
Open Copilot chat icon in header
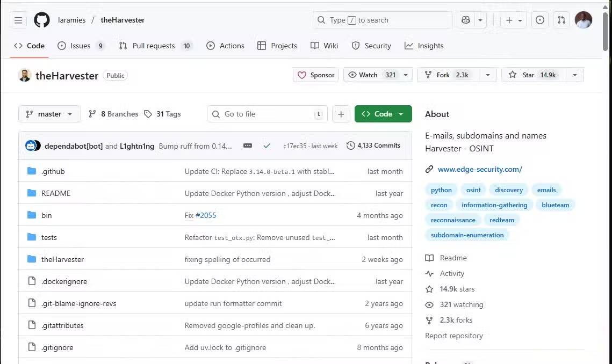pyautogui.click(x=466, y=20)
